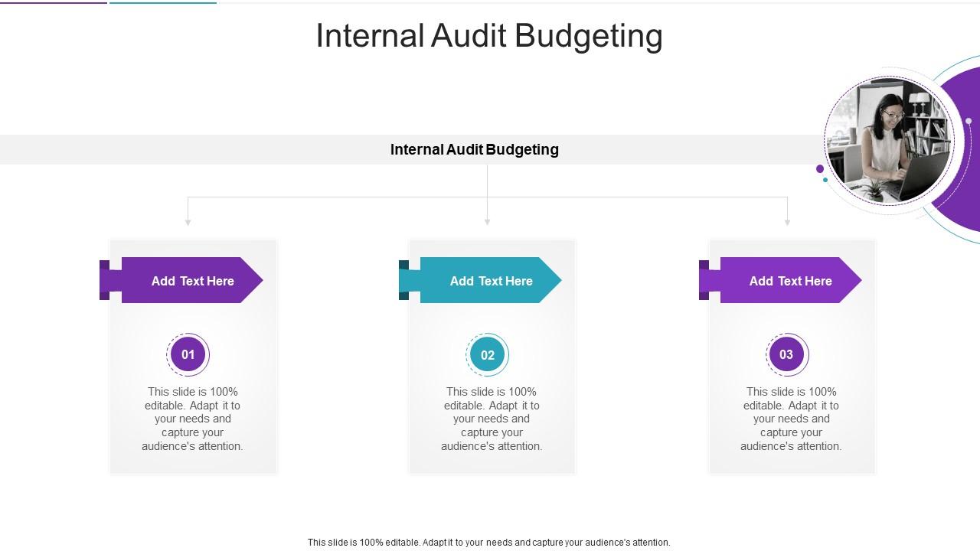
Task: Click the Internal Audit Budgeting slide title
Action: coord(489,35)
